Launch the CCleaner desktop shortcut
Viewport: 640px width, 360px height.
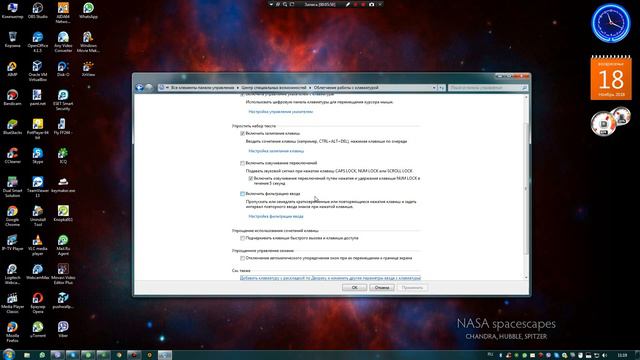point(12,156)
